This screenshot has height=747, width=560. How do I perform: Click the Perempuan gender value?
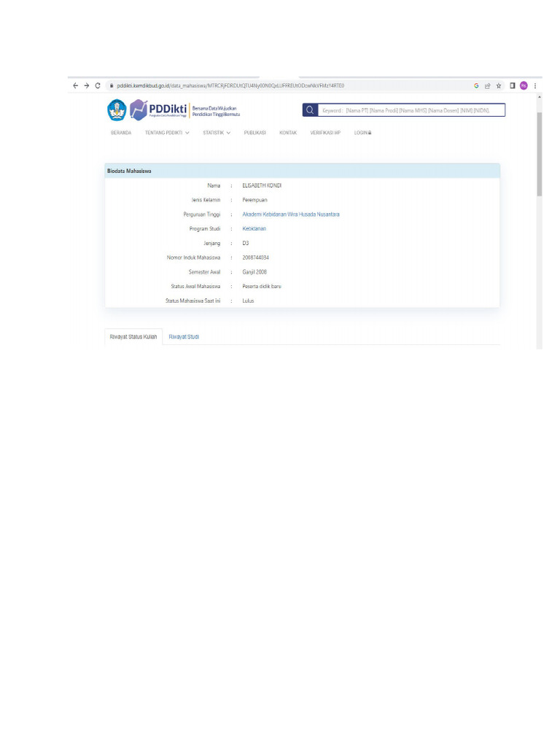pos(254,200)
